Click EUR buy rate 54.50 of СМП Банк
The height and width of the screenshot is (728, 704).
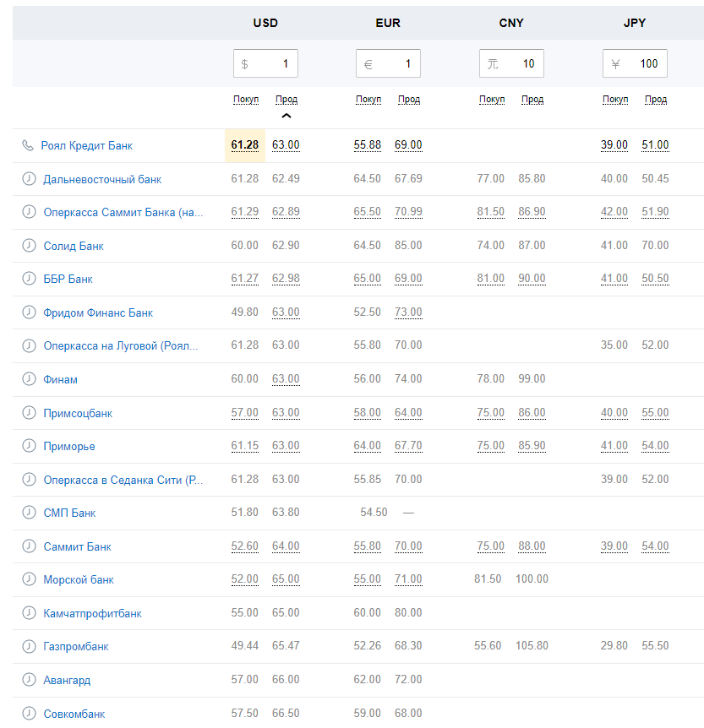point(374,513)
